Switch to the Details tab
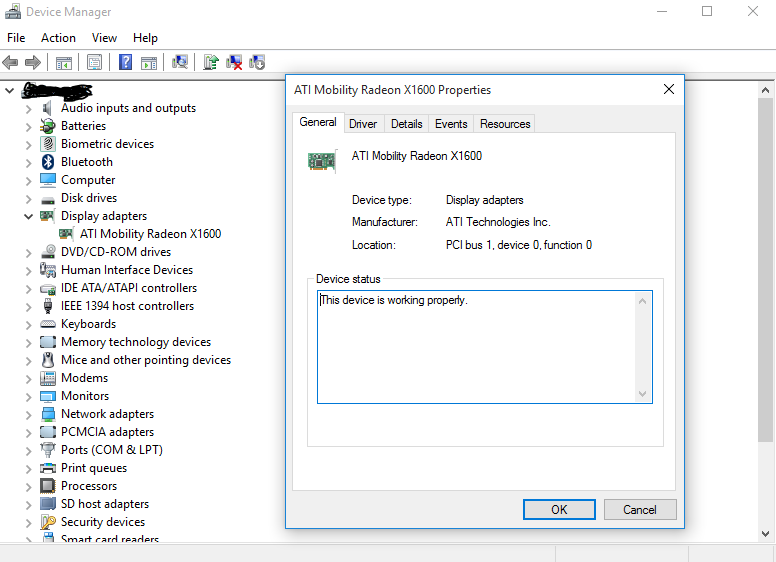 406,124
